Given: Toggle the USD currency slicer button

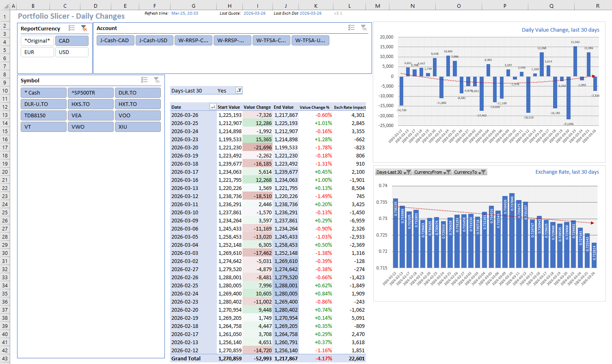Looking at the screenshot, I should coord(72,52).
